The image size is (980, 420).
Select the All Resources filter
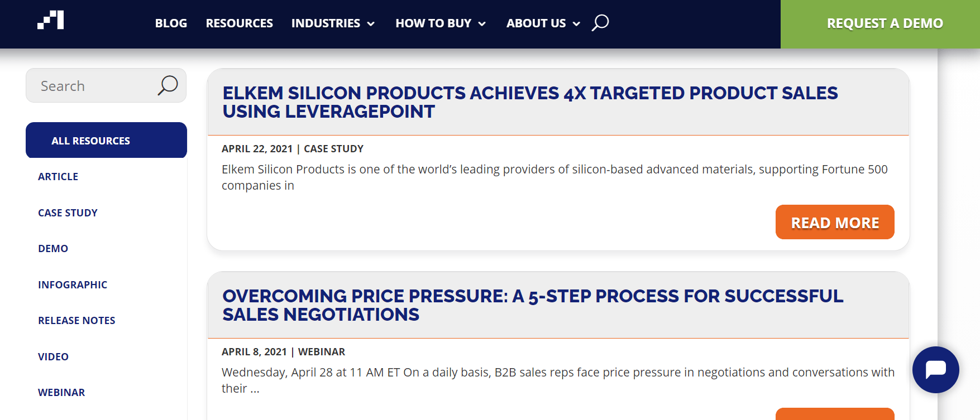(106, 140)
